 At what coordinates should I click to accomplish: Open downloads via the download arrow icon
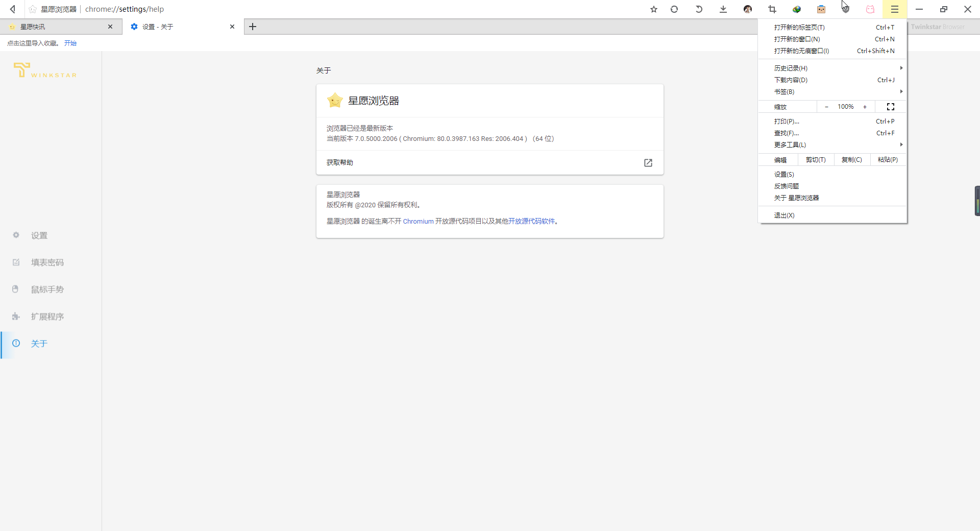pos(723,9)
